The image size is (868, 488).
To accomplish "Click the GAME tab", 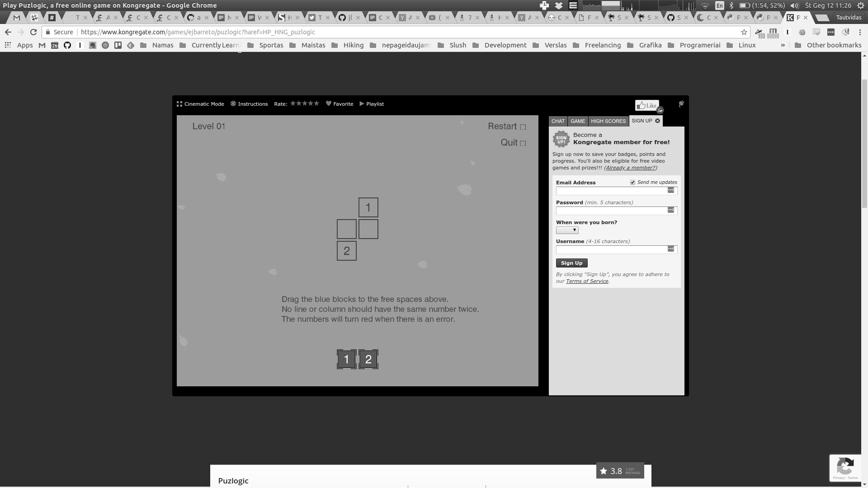I will (578, 120).
